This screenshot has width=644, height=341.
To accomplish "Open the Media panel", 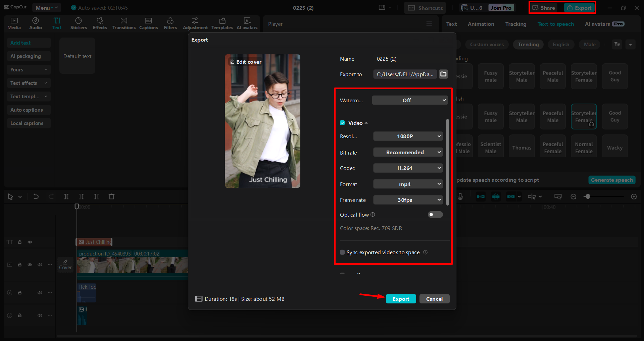I will click(14, 23).
